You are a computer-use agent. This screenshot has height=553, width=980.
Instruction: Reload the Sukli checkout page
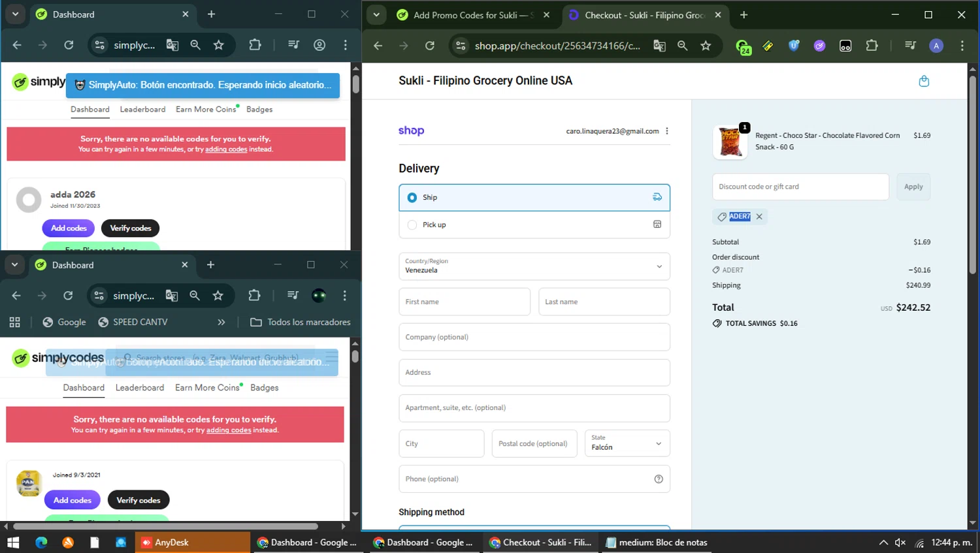pyautogui.click(x=429, y=46)
